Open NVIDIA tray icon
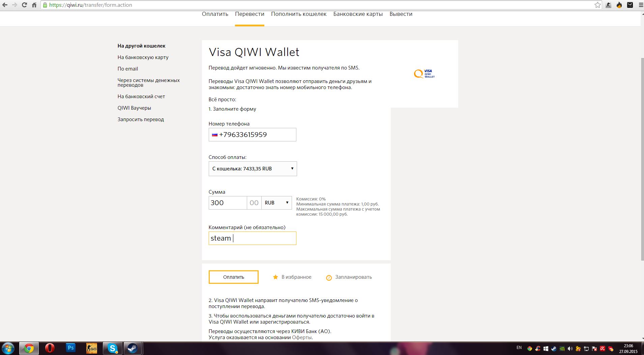The height and width of the screenshot is (355, 644). click(x=562, y=349)
